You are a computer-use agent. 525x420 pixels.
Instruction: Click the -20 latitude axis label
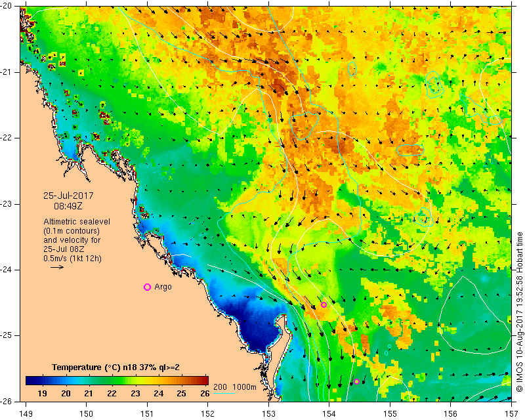click(7, 6)
